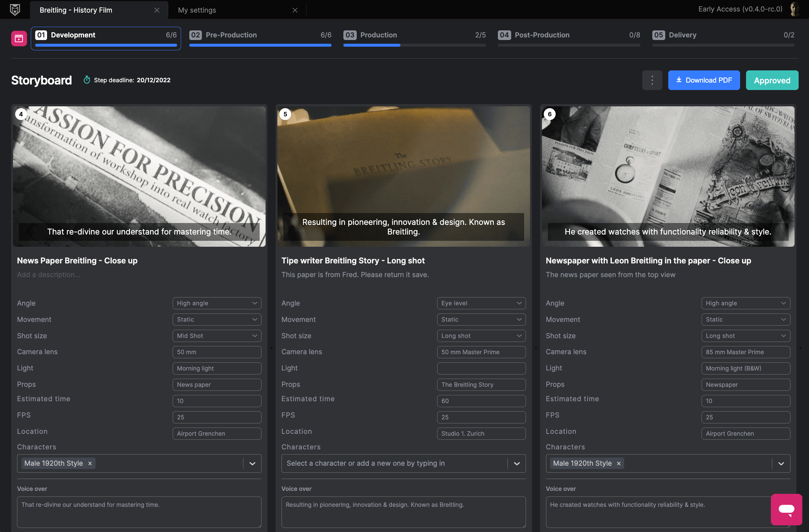Image resolution: width=809 pixels, height=532 pixels.
Task: Click the empty Light field on shot 5
Action: click(481, 368)
